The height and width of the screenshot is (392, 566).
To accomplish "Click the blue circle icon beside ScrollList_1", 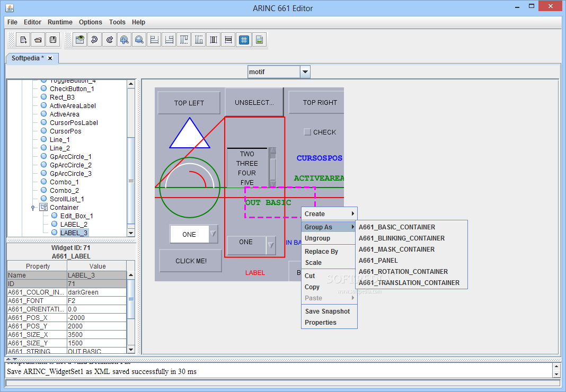I will click(43, 199).
